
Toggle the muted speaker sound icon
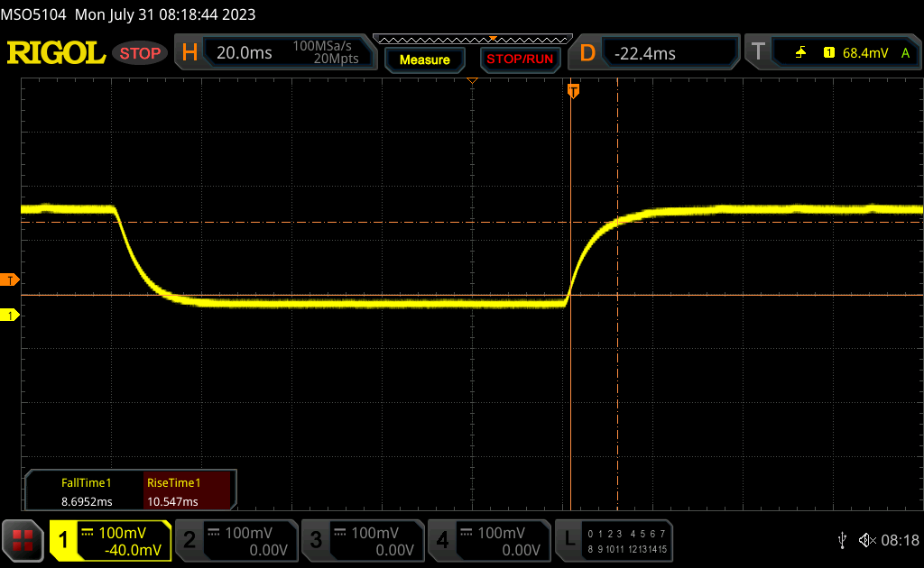pyautogui.click(x=867, y=540)
